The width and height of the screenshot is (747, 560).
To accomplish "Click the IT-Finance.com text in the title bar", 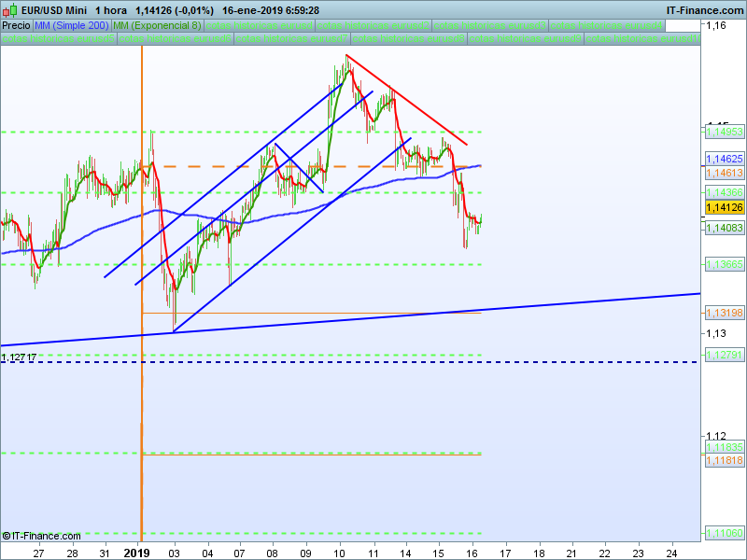I will point(705,10).
